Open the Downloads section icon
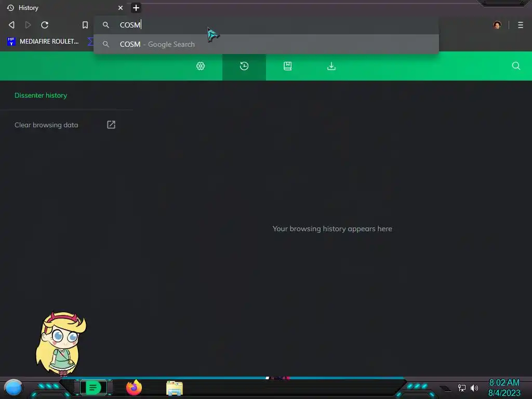 point(331,66)
